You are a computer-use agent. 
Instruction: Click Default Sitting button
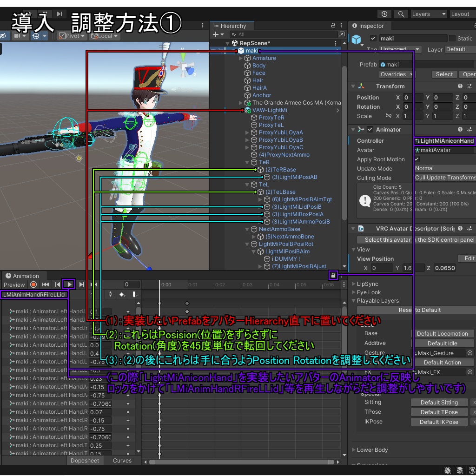[x=439, y=403]
